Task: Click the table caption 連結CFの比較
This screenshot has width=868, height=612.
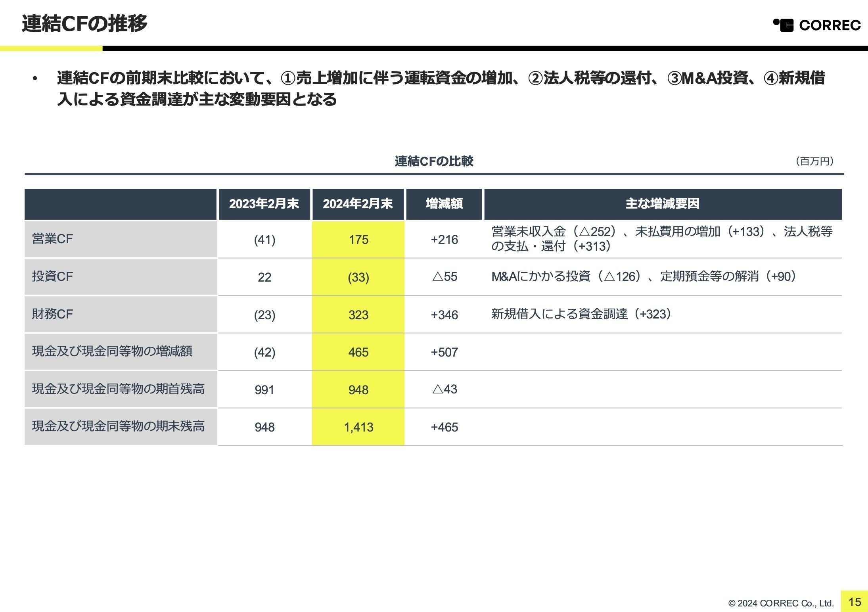Action: click(x=434, y=161)
